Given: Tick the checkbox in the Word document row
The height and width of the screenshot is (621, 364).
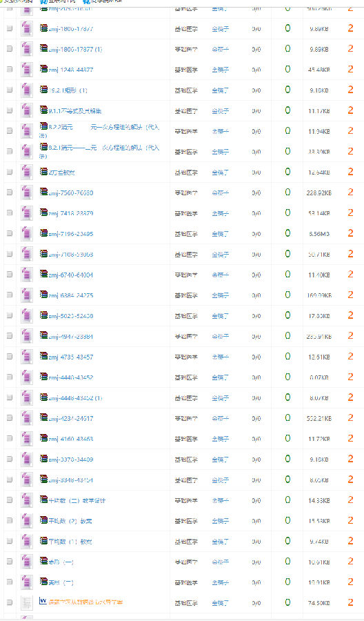Looking at the screenshot, I should coord(10,602).
